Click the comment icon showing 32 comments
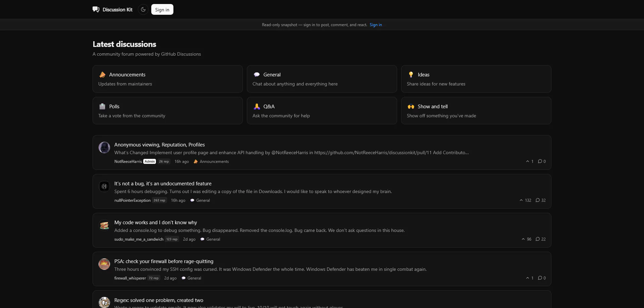 pos(538,200)
